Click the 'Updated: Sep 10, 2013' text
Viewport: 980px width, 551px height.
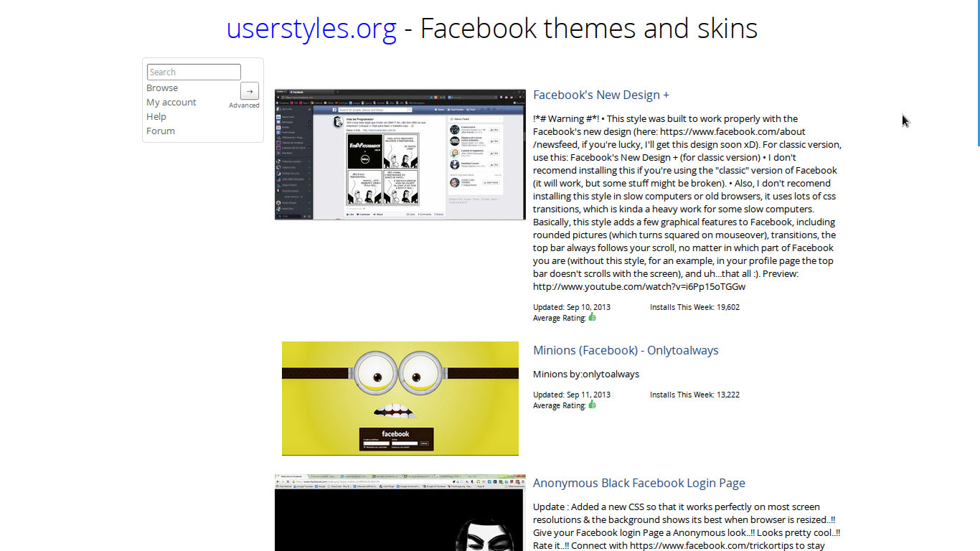pyautogui.click(x=572, y=307)
